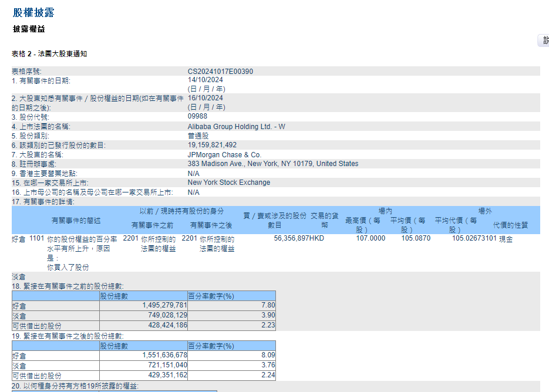Click stock code 09988
The image size is (549, 392).
[197, 116]
